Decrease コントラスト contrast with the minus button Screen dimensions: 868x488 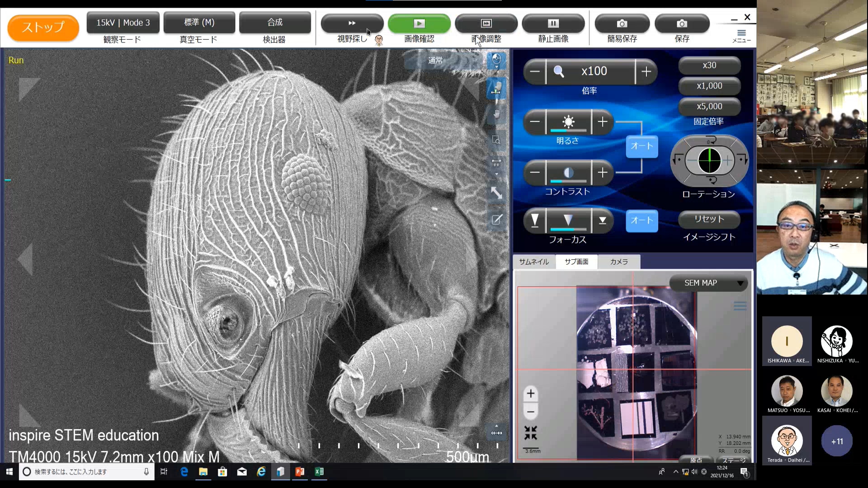click(x=534, y=173)
